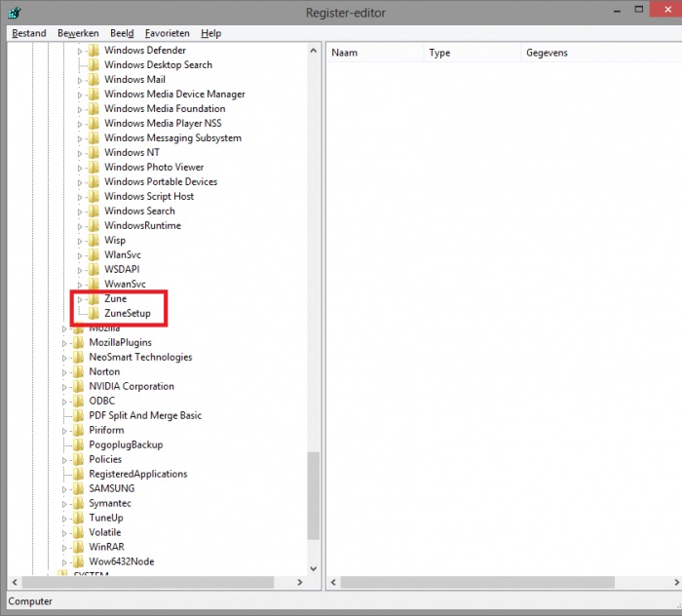Expand the Windows Search key

click(80, 212)
